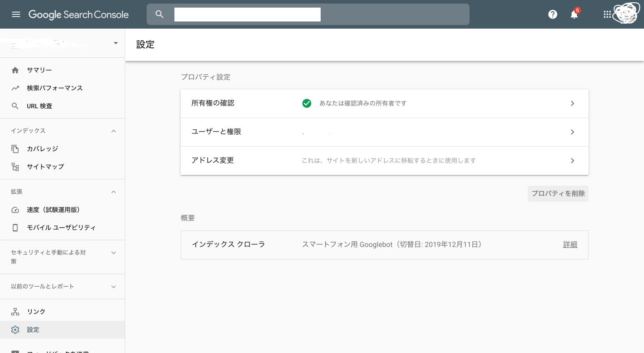The image size is (644, 353).
Task: Click the サイトマップ sitemap icon
Action: point(15,167)
